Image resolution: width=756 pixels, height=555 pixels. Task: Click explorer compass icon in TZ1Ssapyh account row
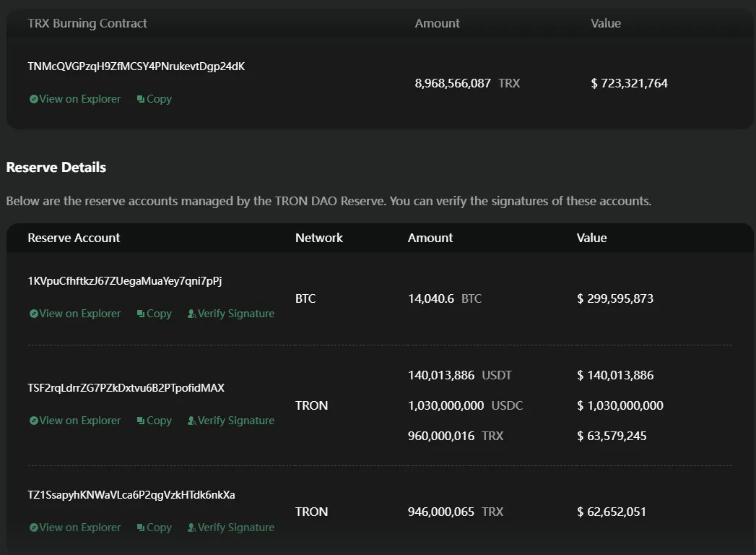pyautogui.click(x=34, y=528)
